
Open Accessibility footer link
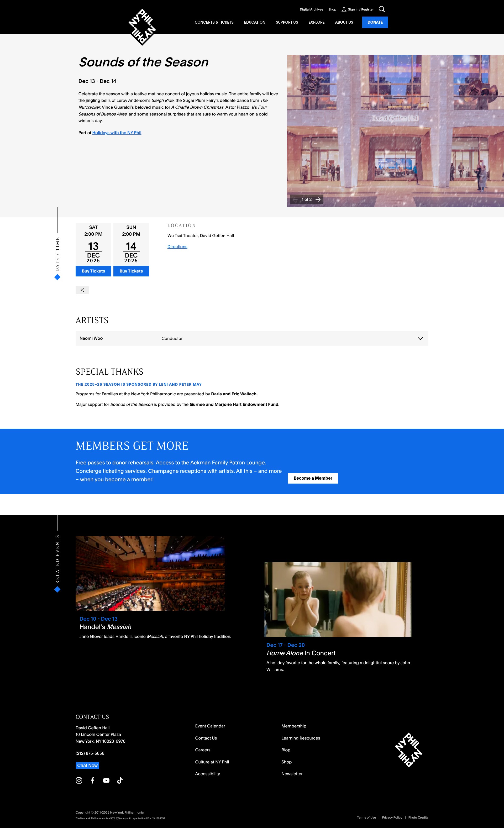tap(208, 774)
